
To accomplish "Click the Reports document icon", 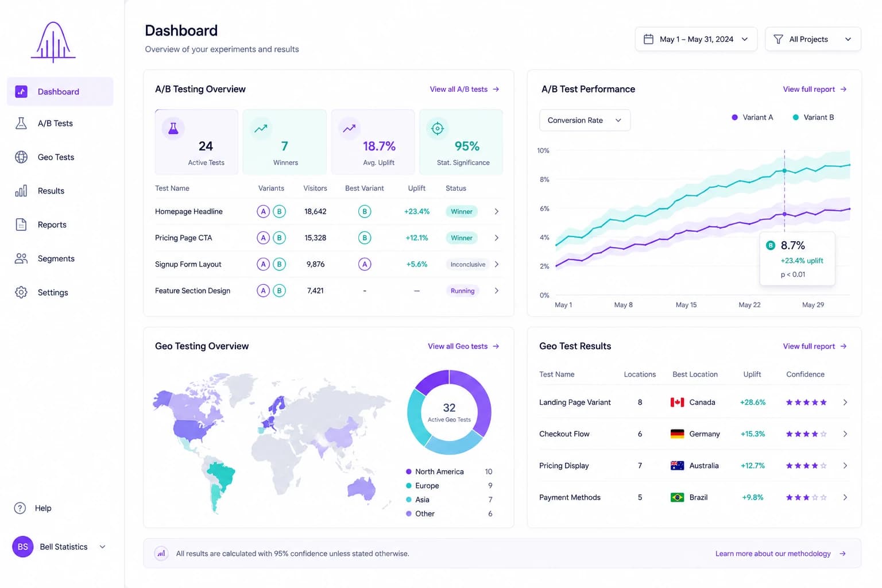I will pyautogui.click(x=21, y=225).
